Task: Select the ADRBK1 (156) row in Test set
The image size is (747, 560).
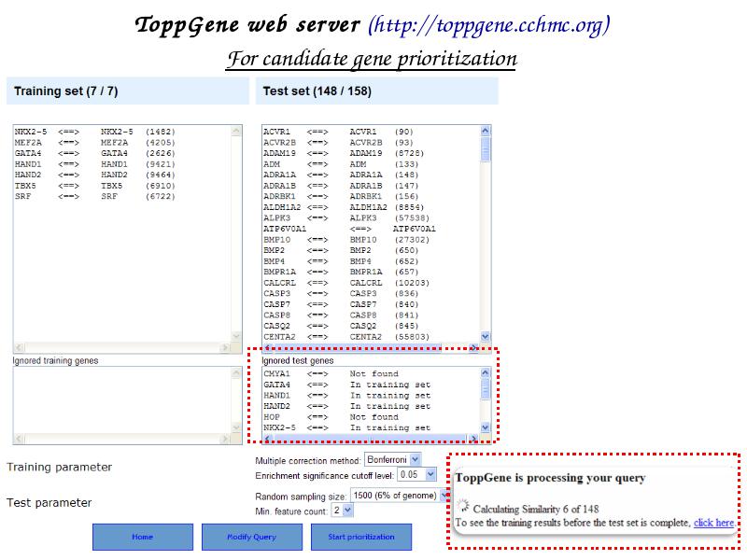Action: (x=341, y=196)
